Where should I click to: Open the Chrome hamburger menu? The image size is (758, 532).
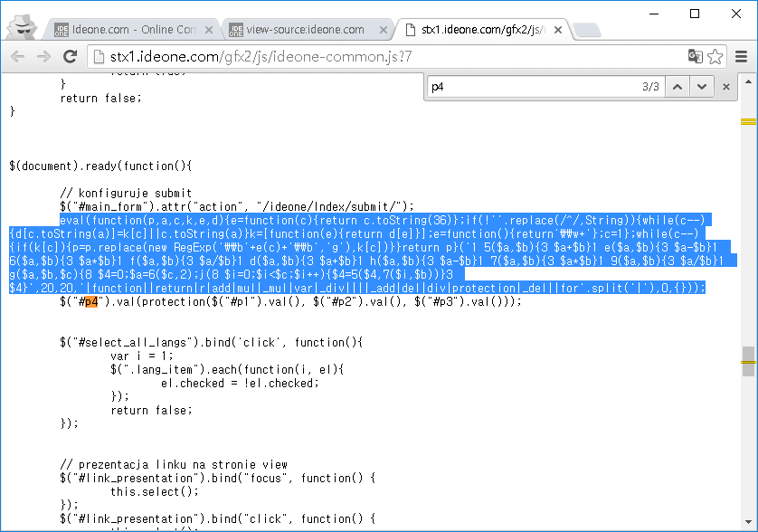[741, 57]
